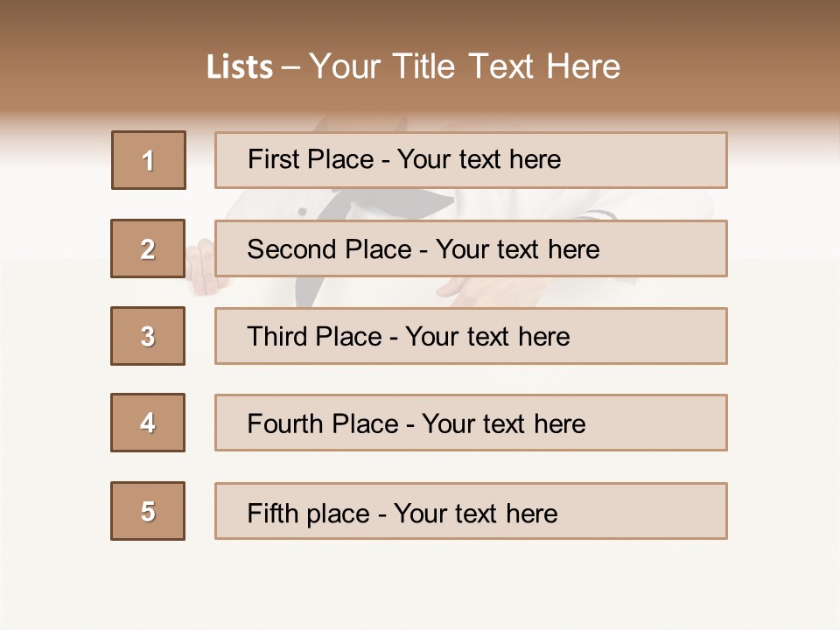
Task: Click the chef's jacket button in background
Action: coord(303,211)
